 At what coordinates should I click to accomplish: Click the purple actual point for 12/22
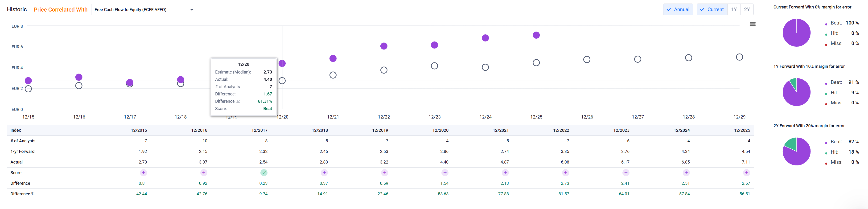(384, 46)
